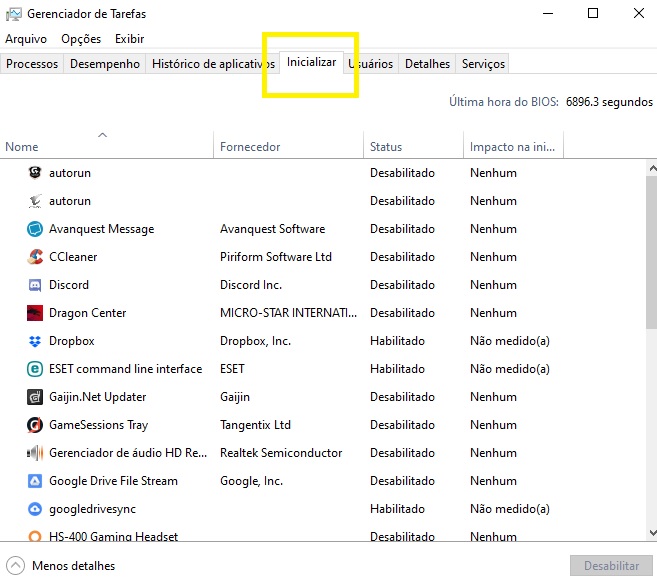Screen dimensions: 657x587
Task: Select the Avanquest Message row name
Action: click(x=101, y=229)
